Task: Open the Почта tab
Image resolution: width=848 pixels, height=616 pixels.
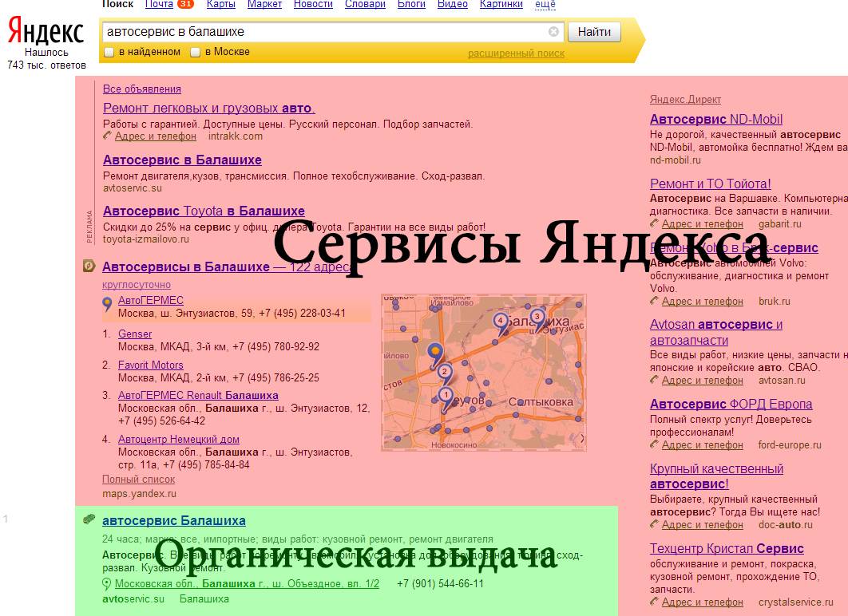Action: tap(159, 4)
